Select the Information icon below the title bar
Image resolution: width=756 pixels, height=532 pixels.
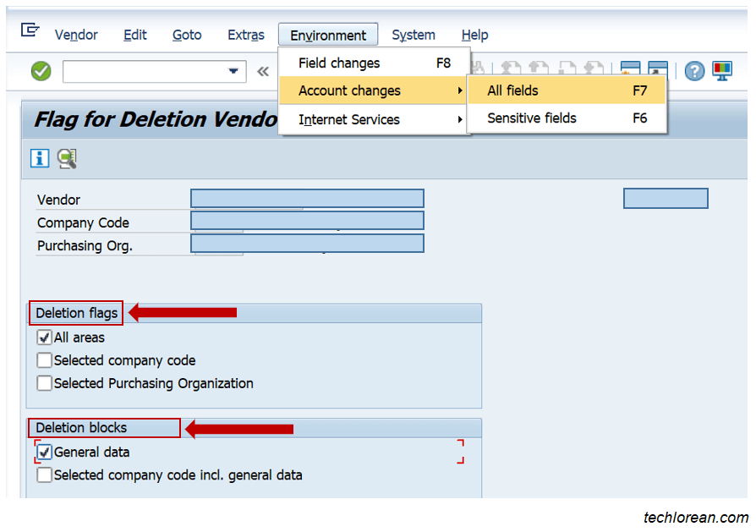[39, 158]
